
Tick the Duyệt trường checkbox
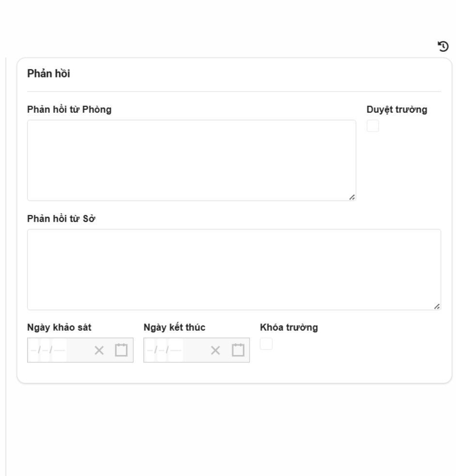(x=373, y=126)
